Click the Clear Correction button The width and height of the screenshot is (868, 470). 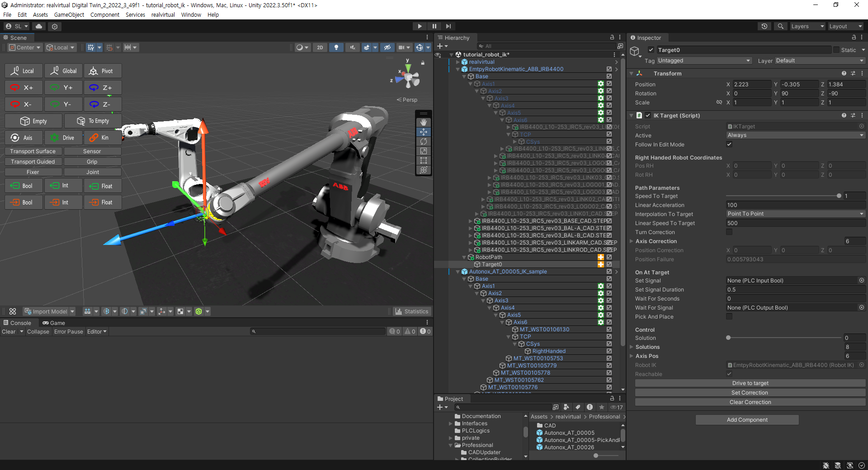tap(750, 402)
